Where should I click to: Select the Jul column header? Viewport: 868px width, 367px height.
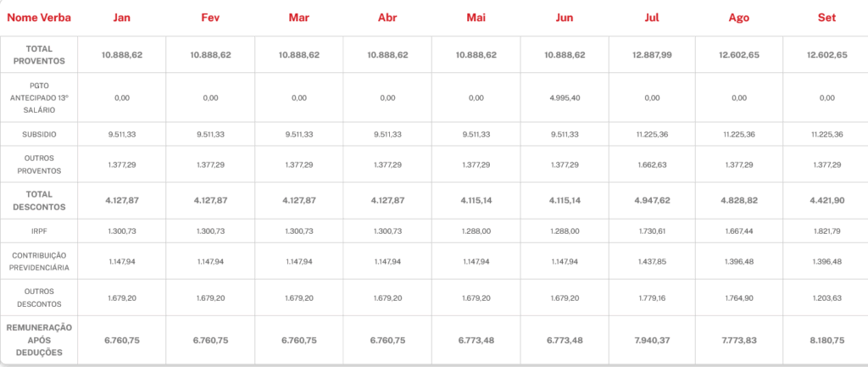(x=650, y=18)
